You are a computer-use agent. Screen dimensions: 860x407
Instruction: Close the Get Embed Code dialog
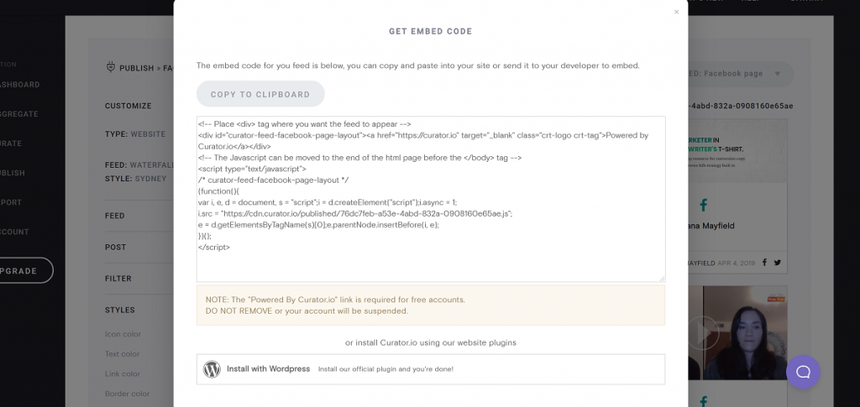(x=676, y=12)
